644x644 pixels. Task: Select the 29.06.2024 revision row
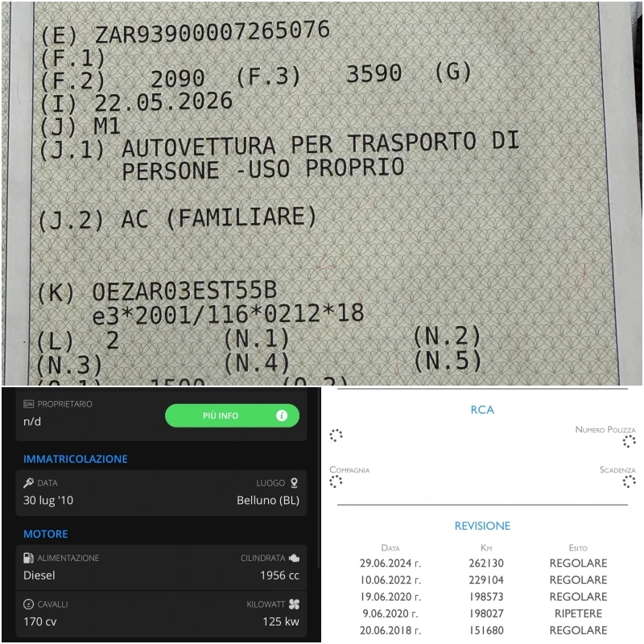coord(484,563)
